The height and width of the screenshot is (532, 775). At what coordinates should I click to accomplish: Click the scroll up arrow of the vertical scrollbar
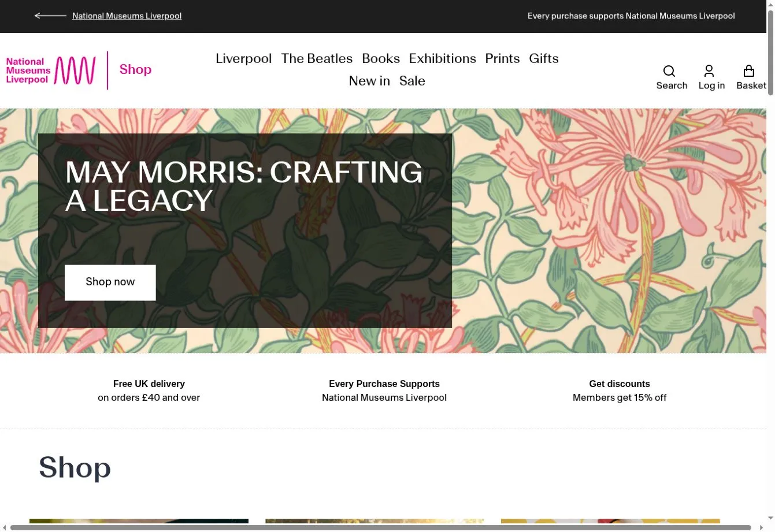770,4
